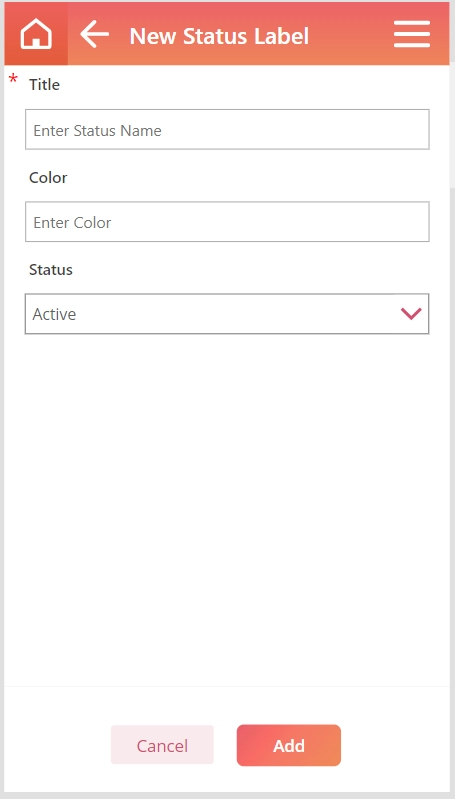
Task: Click the Title field label
Action: (44, 85)
